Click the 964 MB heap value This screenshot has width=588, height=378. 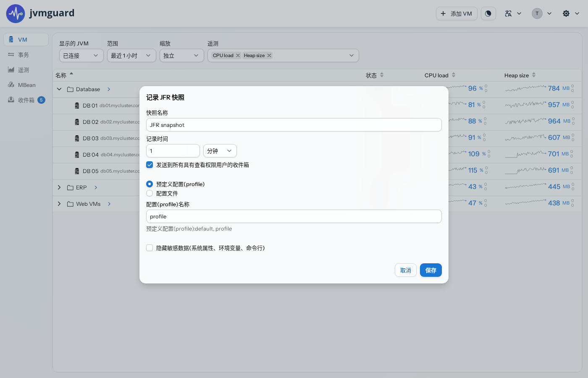pyautogui.click(x=559, y=121)
